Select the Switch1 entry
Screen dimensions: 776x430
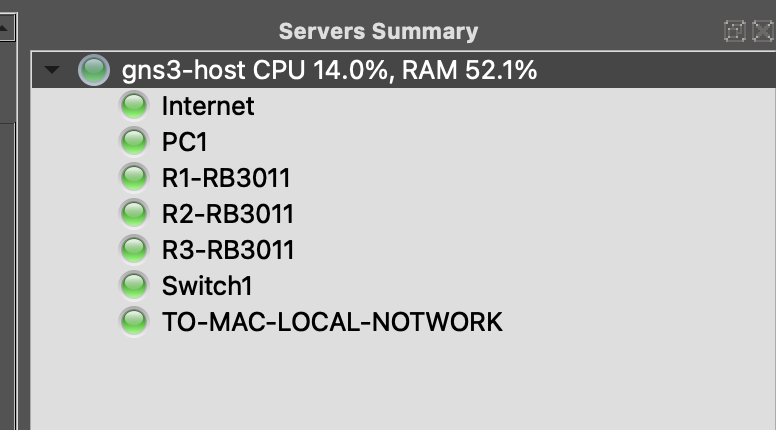click(x=207, y=286)
